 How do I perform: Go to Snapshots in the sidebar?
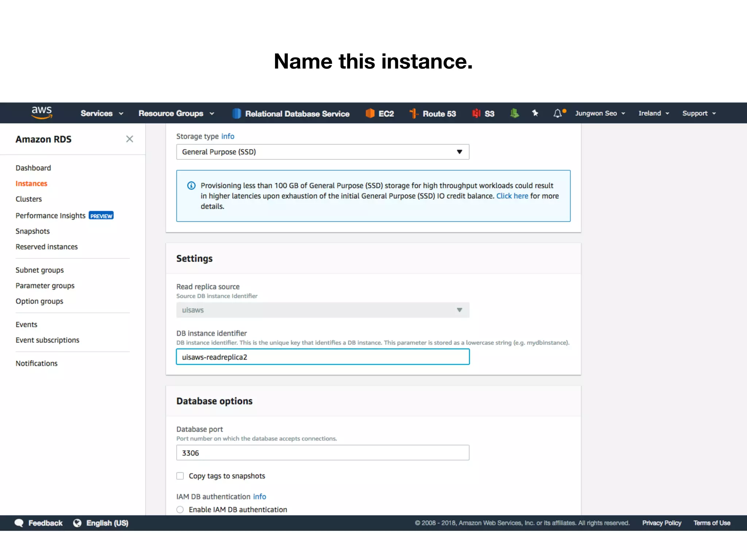(x=32, y=231)
